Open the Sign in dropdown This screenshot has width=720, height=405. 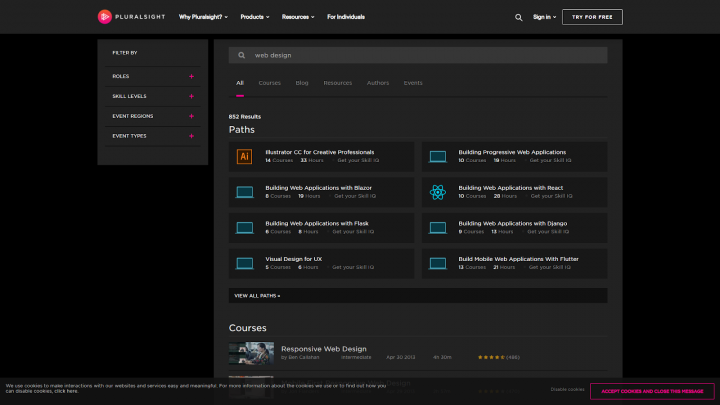(544, 17)
